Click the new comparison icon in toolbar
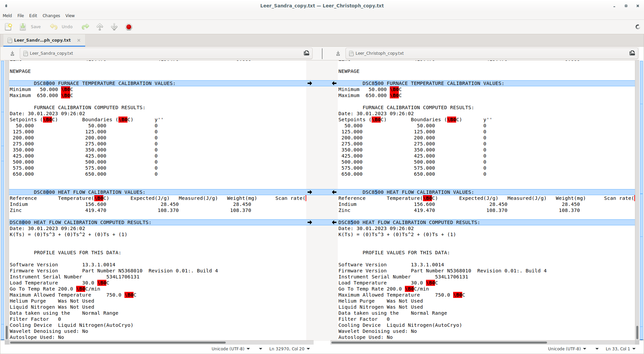 tap(8, 27)
